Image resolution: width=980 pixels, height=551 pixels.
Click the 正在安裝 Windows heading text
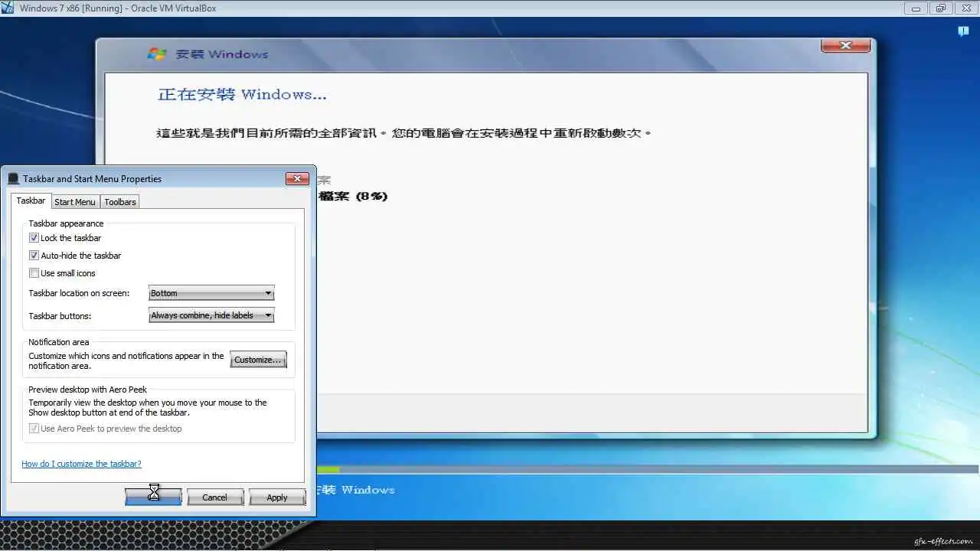pos(242,94)
